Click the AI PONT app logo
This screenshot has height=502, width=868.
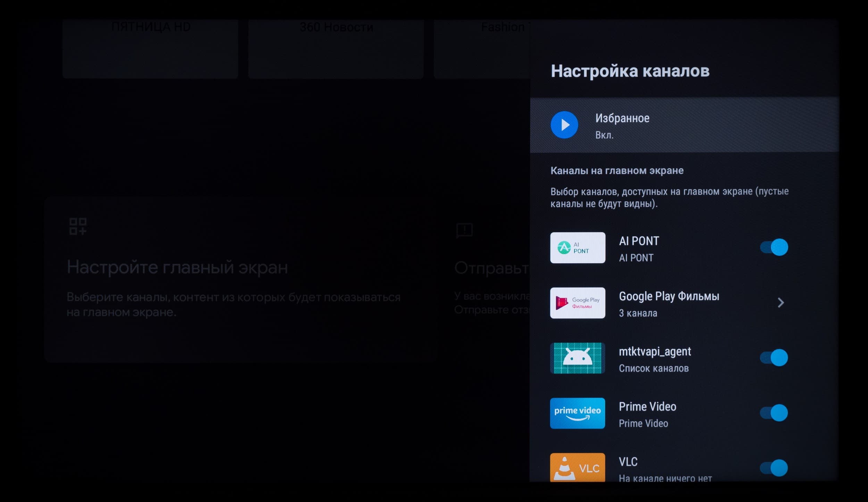click(x=577, y=248)
